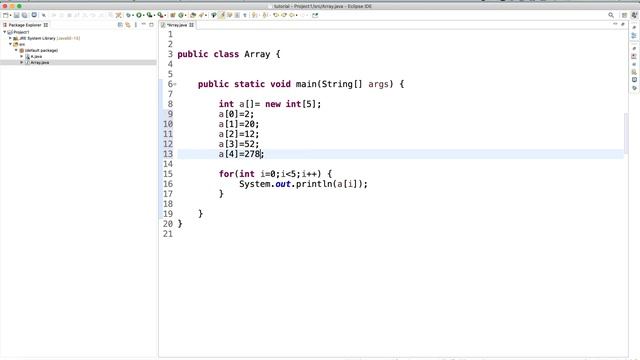Click code line 'a[0]=2;'
This screenshot has width=640, height=360.
coord(236,114)
